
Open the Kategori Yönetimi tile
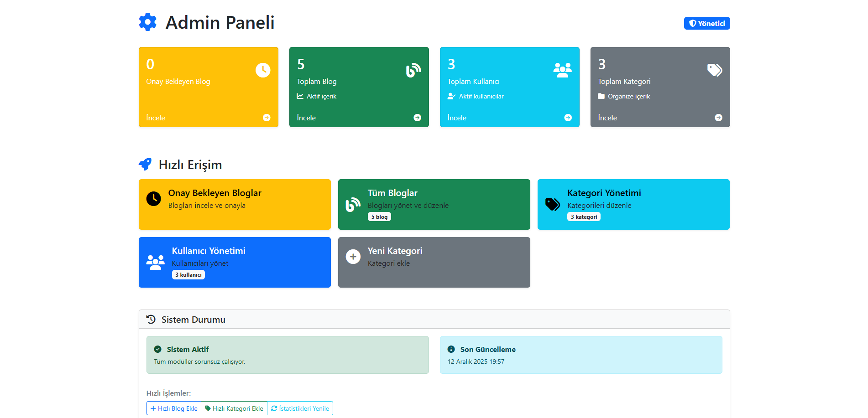coord(633,204)
